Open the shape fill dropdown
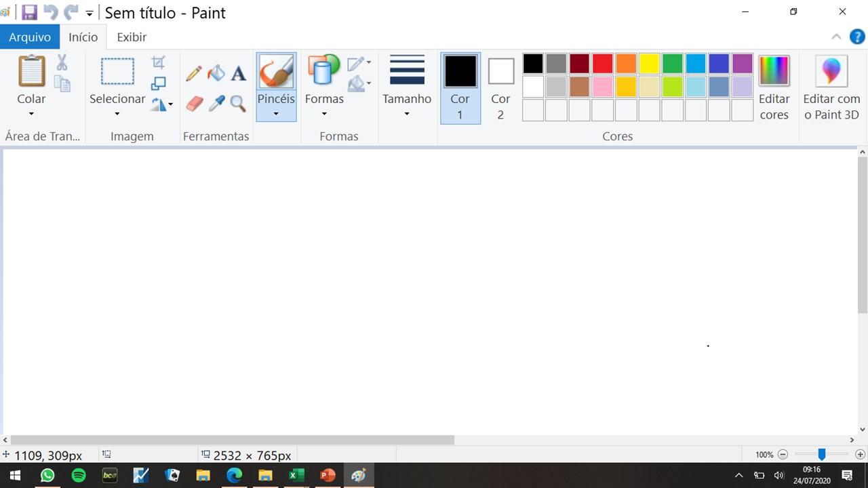The image size is (868, 488). (x=359, y=84)
